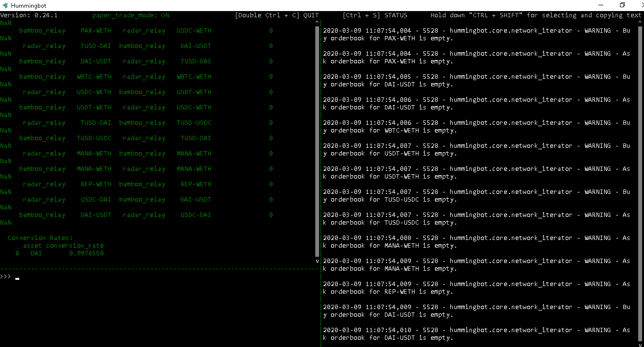The image size is (644, 347).
Task: Click the Hummingbot icon in title bar
Action: pos(5,4)
